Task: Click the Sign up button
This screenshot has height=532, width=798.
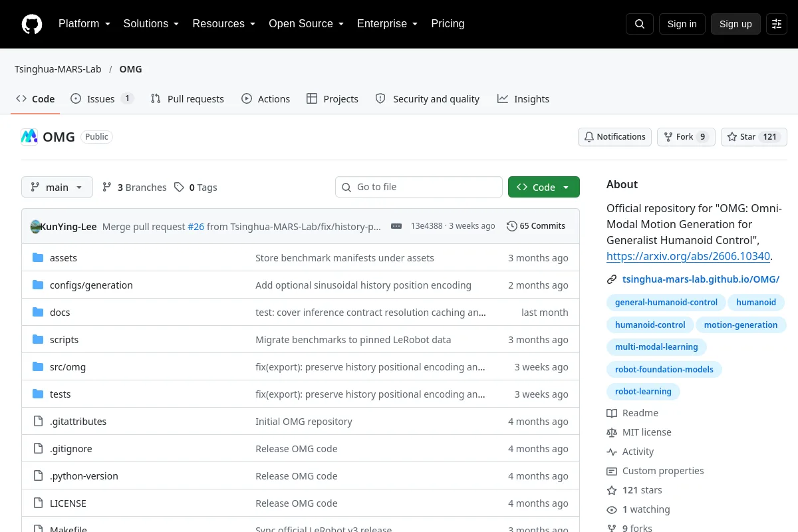Action: [735, 24]
